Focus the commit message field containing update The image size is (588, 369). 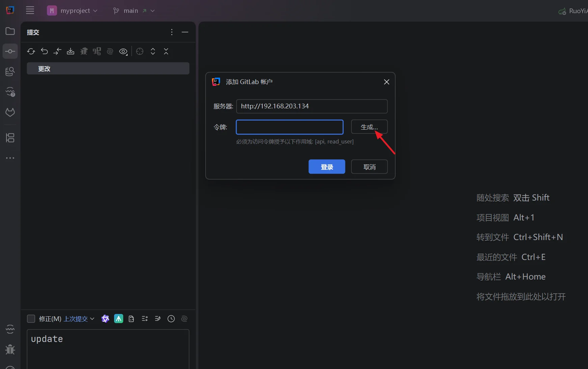pyautogui.click(x=108, y=349)
